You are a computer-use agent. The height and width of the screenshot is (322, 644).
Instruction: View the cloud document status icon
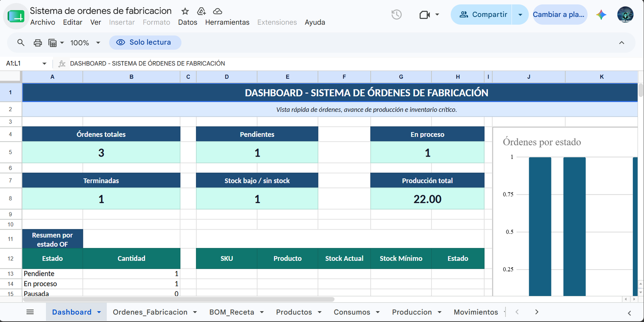pyautogui.click(x=217, y=11)
